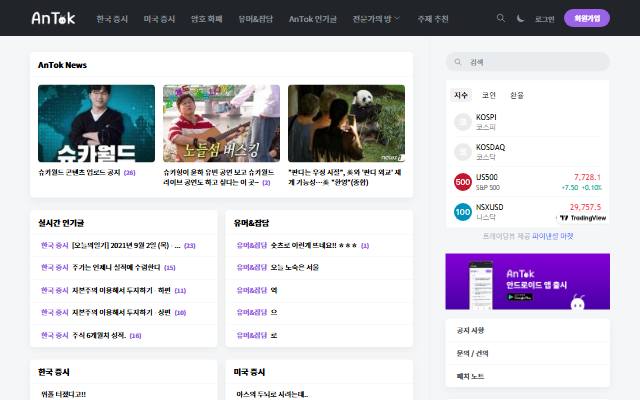Viewport: 640px width, 400px height.
Task: Open the first 유머&잡담 post ending with ★★★
Action: click(x=314, y=245)
